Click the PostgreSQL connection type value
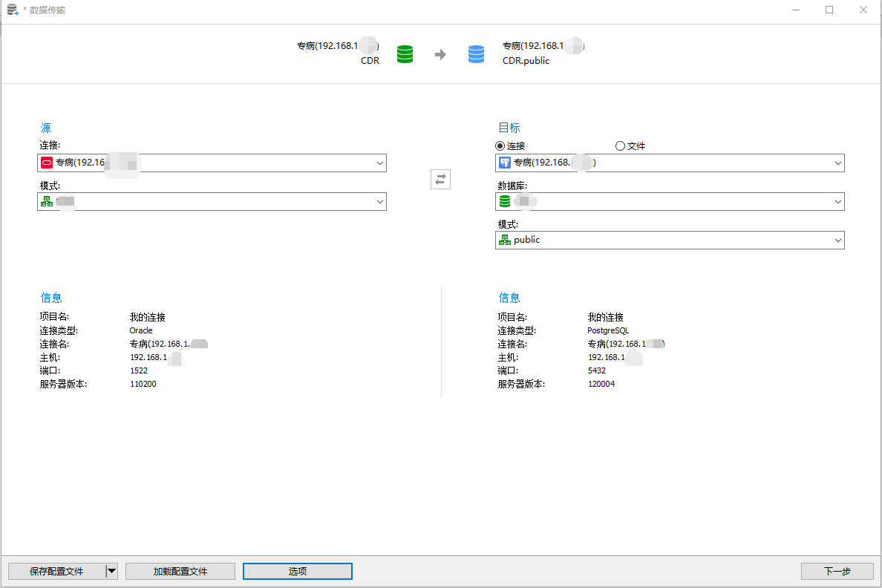The height and width of the screenshot is (588, 882). 608,330
